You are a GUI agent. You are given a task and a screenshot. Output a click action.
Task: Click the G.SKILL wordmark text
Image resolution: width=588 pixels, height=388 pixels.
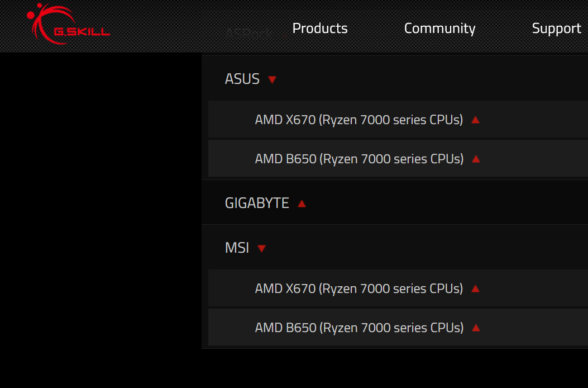82,32
